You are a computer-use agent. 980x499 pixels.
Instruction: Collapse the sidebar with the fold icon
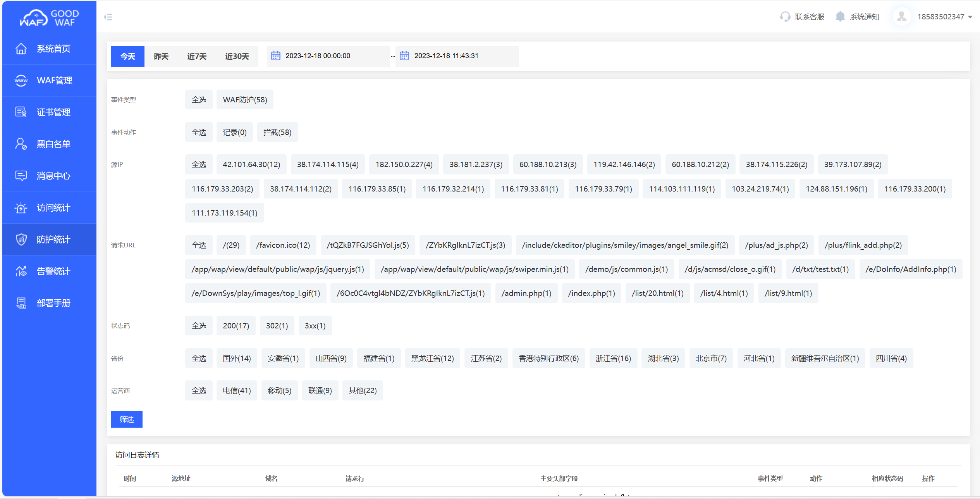tap(108, 17)
